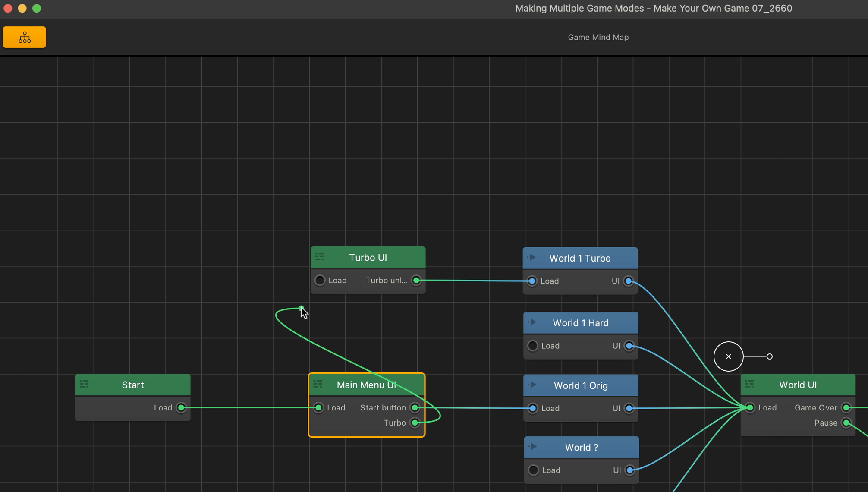Click the play icon on World ? node
Screen dimensions: 868x492
pos(533,447)
